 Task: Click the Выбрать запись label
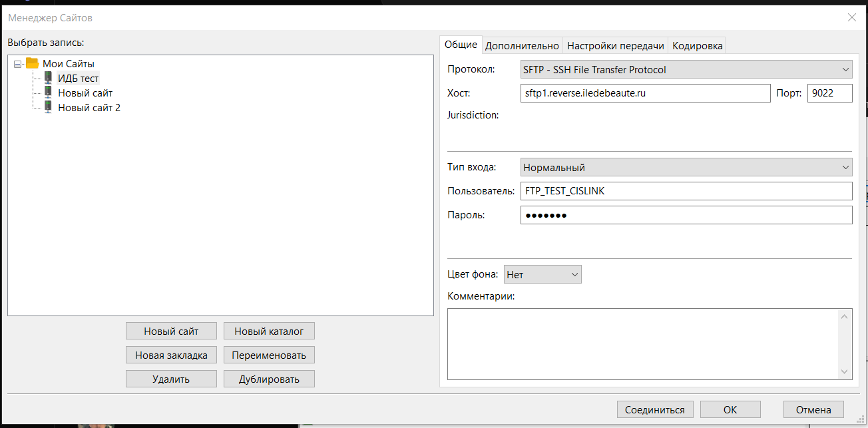[46, 43]
